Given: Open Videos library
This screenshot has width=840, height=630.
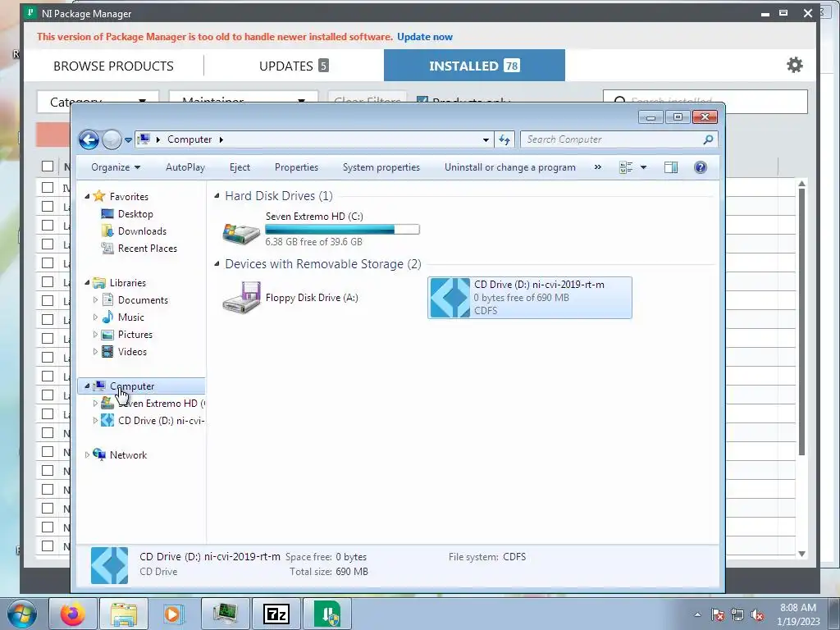Looking at the screenshot, I should click(x=132, y=351).
